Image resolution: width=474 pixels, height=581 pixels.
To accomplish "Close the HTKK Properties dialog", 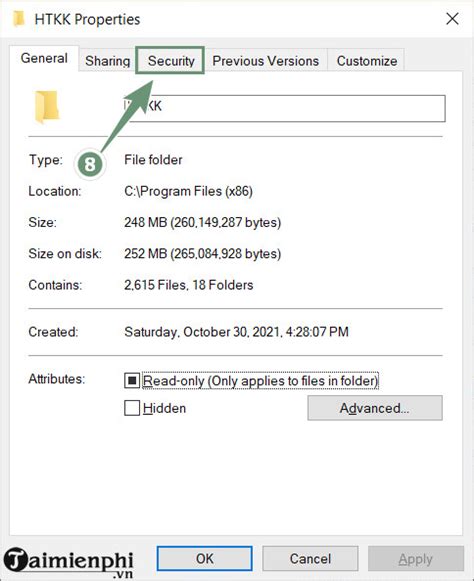I will tap(452, 19).
